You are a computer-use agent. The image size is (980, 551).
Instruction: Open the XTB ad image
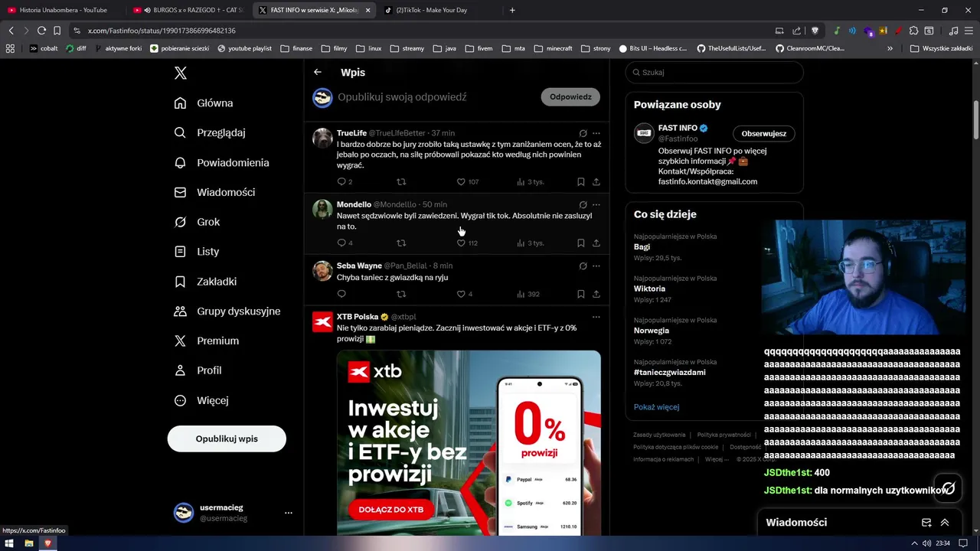(469, 442)
